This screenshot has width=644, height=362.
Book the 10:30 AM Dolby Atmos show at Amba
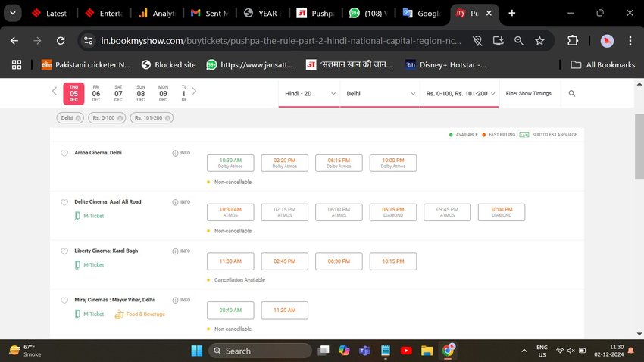(x=230, y=163)
